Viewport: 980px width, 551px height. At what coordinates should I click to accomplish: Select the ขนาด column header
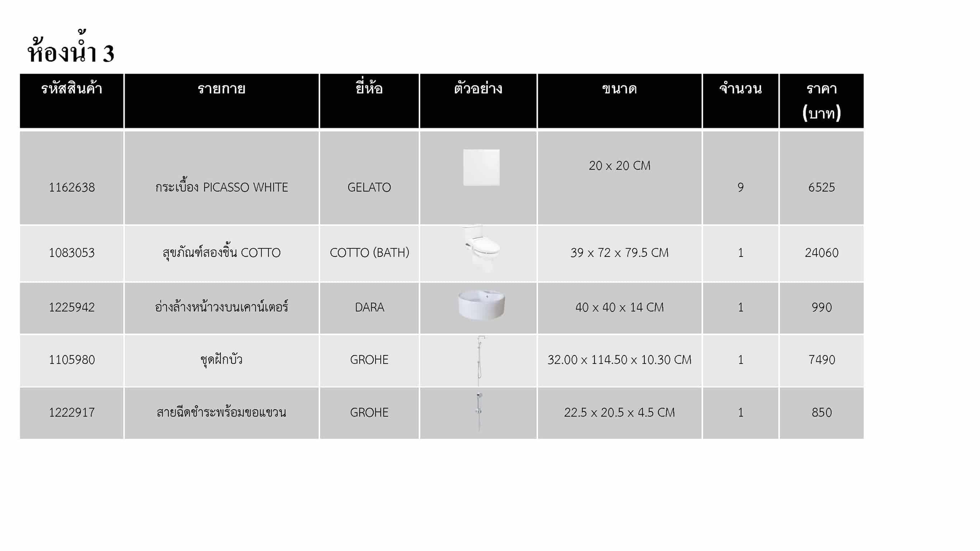click(x=619, y=89)
